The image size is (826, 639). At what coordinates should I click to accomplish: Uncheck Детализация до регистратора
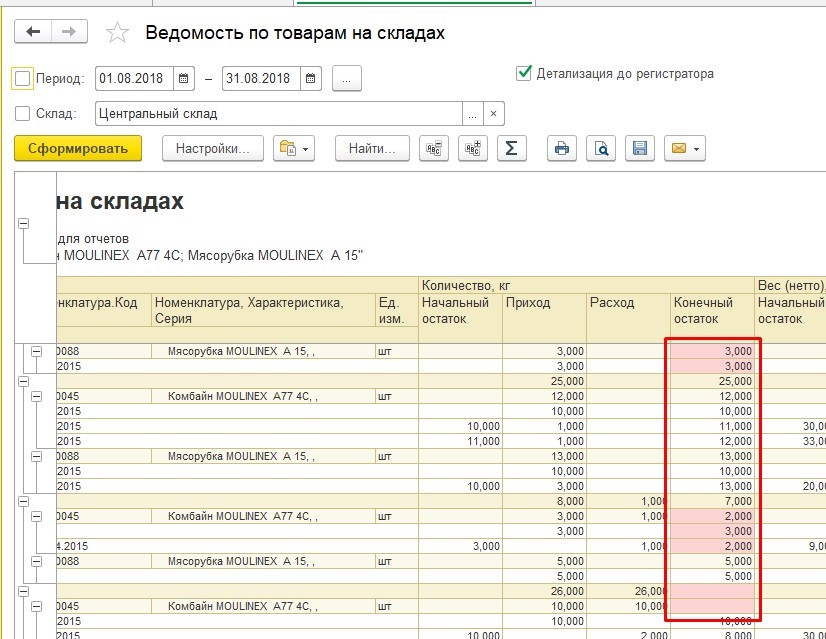pos(523,73)
